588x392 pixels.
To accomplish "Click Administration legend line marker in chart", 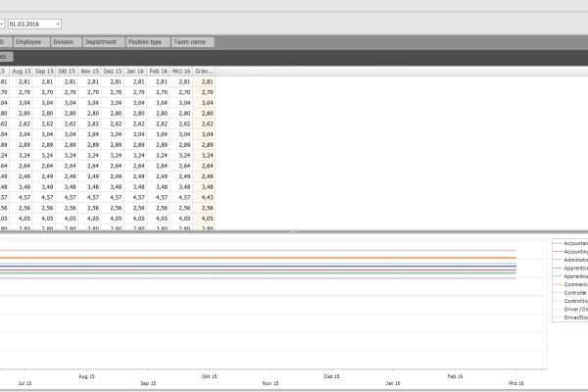I will click(x=557, y=260).
